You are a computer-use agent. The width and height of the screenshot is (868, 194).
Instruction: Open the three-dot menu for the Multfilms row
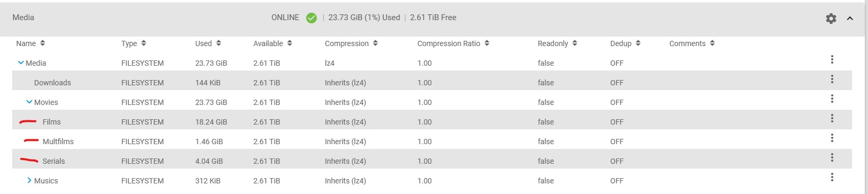coord(832,138)
